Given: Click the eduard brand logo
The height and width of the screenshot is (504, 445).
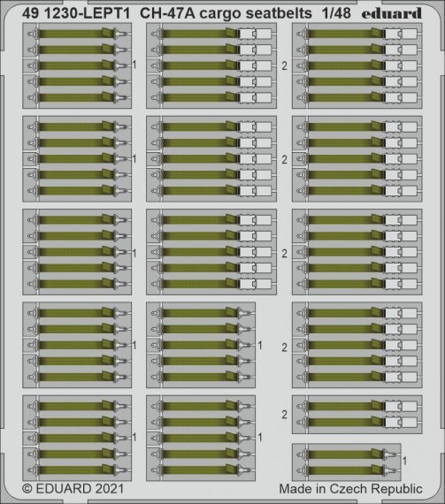Looking at the screenshot, I should coord(391,13).
